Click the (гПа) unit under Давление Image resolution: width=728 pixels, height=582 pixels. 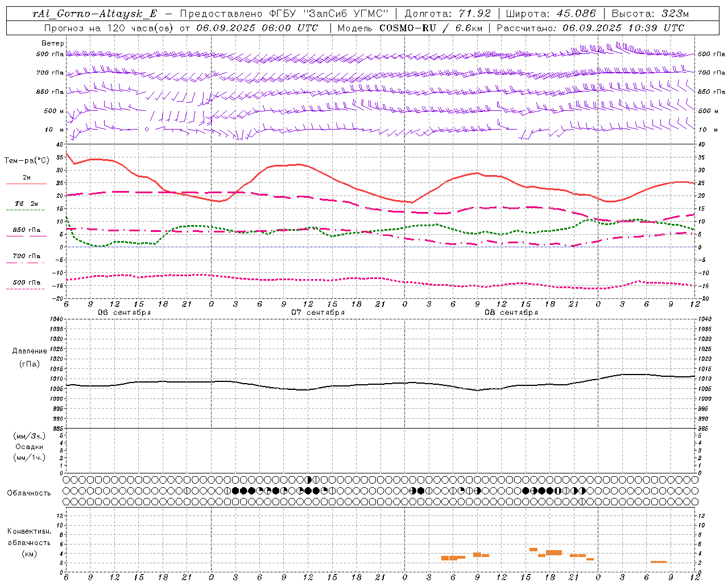[30, 364]
